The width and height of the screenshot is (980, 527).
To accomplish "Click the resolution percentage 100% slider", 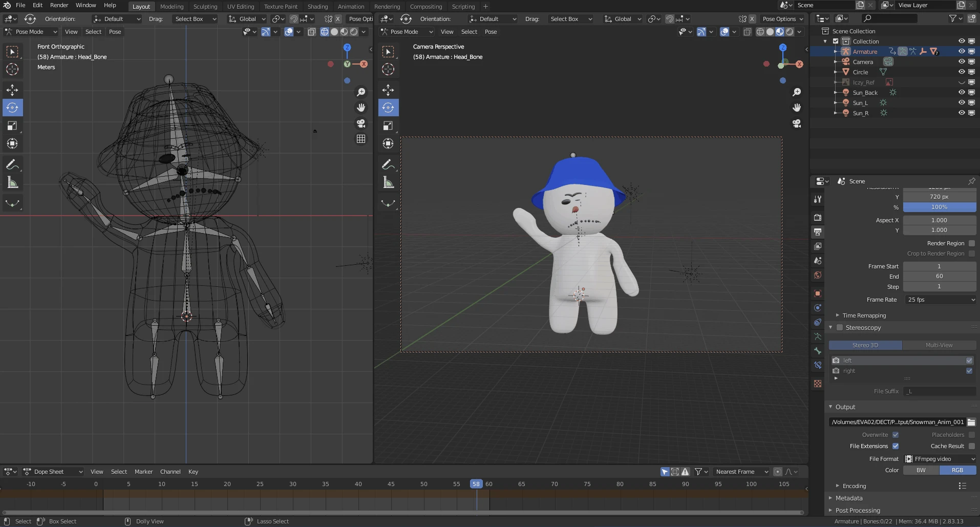I will tap(940, 207).
